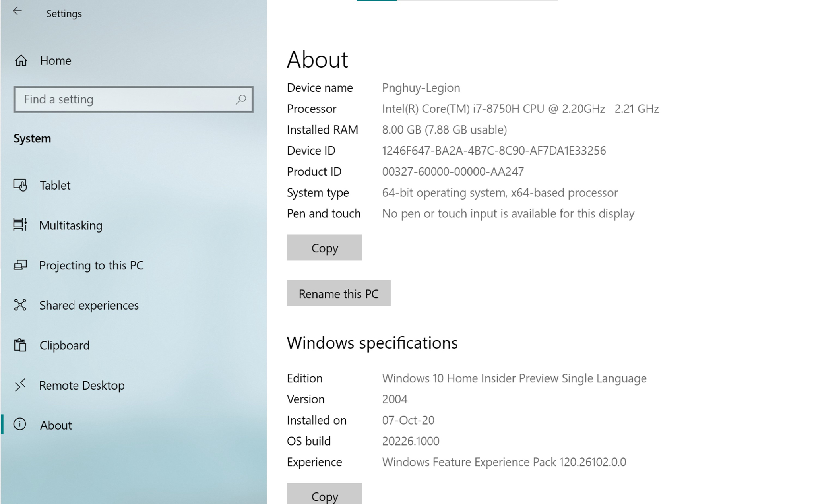Click the Home house icon
The image size is (814, 504).
[21, 60]
